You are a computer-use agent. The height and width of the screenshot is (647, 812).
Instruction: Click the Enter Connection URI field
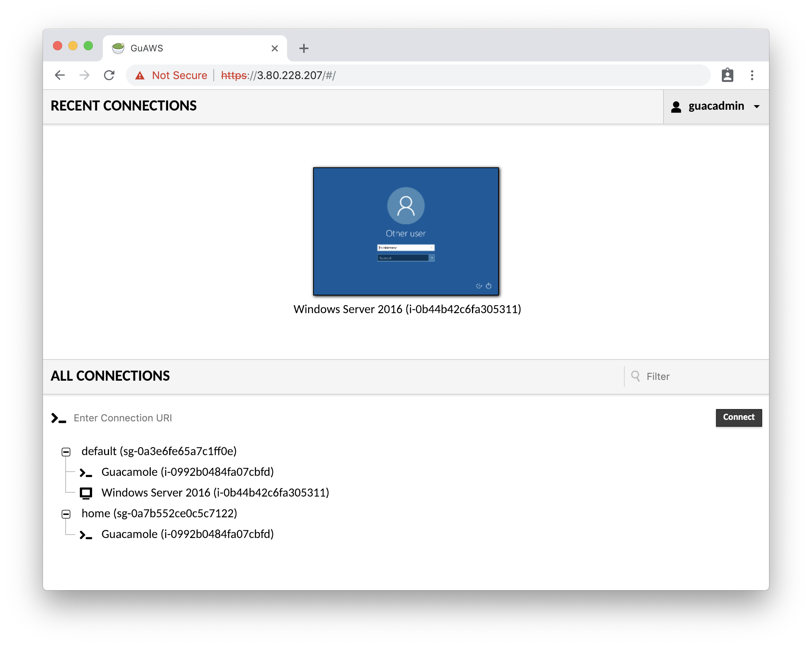(391, 418)
